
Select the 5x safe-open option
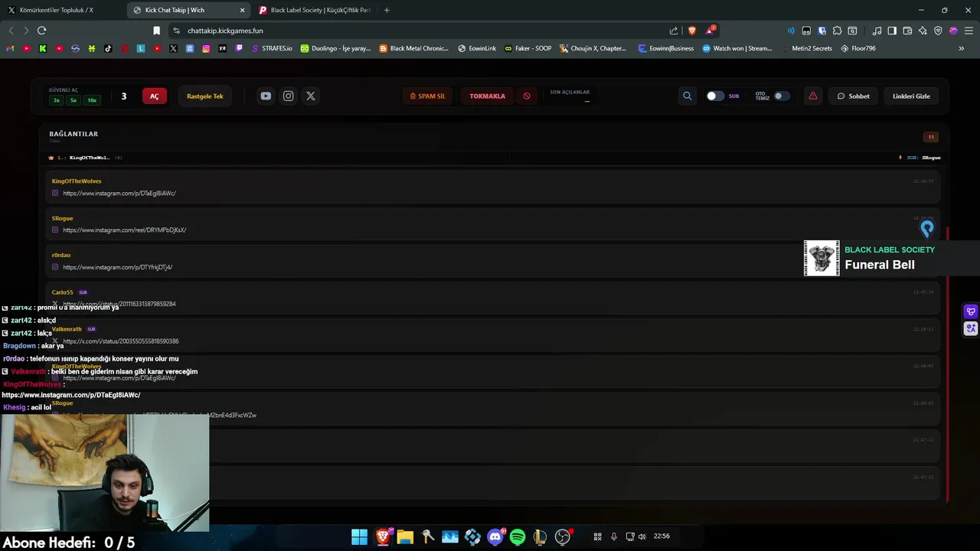[x=73, y=100]
